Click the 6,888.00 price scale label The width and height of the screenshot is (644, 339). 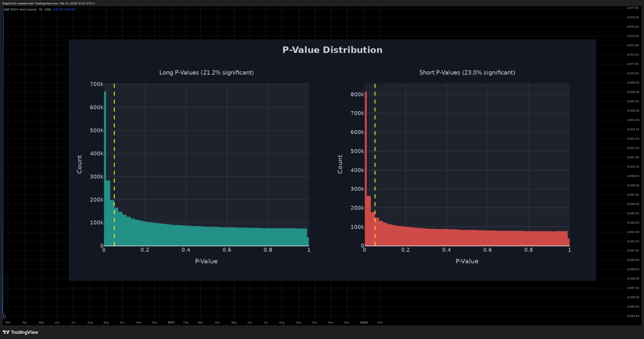point(633,279)
